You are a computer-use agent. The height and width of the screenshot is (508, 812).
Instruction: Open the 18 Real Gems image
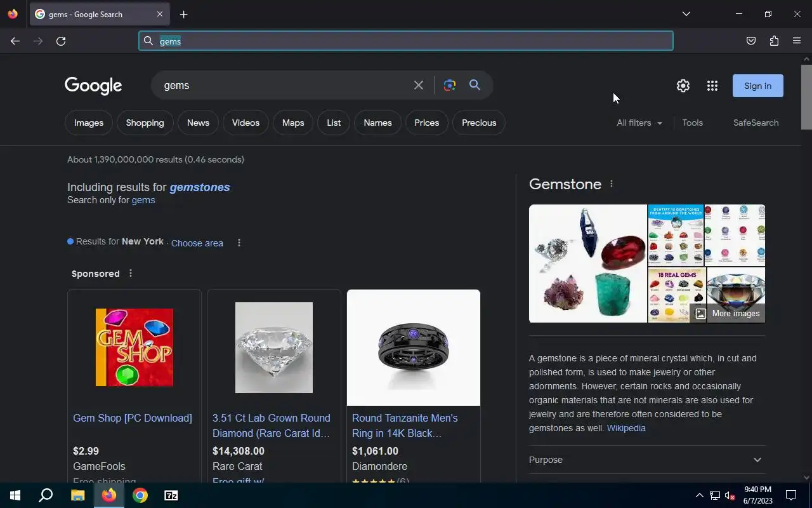pyautogui.click(x=676, y=295)
